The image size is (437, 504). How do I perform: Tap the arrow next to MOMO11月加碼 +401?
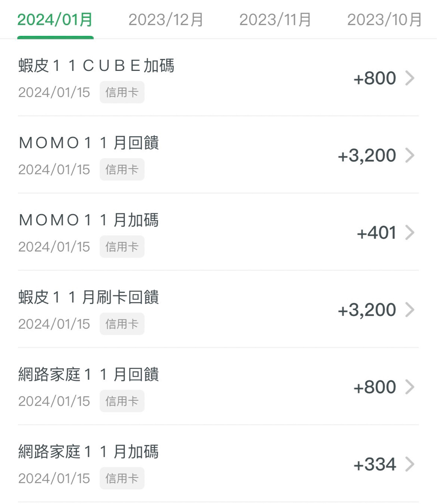[410, 232]
